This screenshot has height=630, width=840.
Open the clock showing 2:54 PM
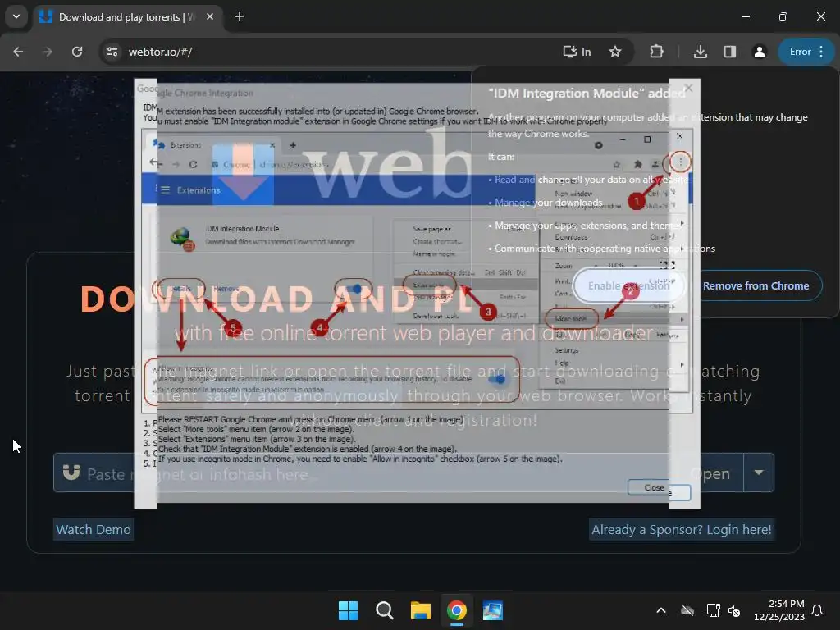point(779,610)
